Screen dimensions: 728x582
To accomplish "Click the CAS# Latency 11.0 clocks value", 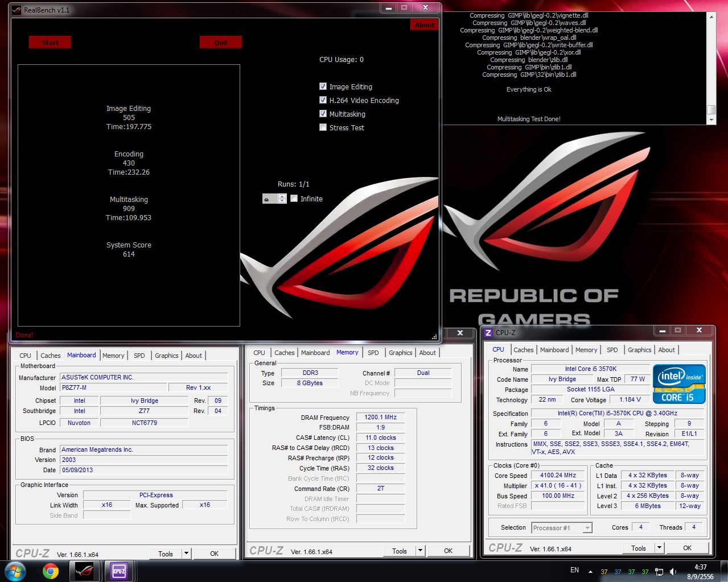I will [x=380, y=437].
